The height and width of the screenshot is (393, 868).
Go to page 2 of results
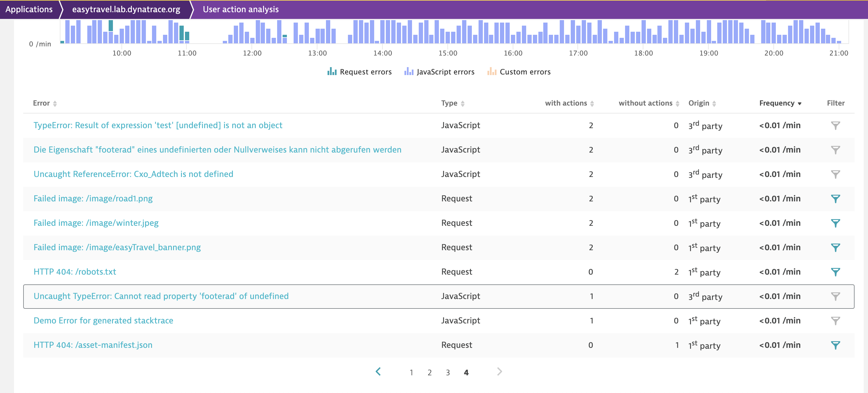click(x=429, y=373)
